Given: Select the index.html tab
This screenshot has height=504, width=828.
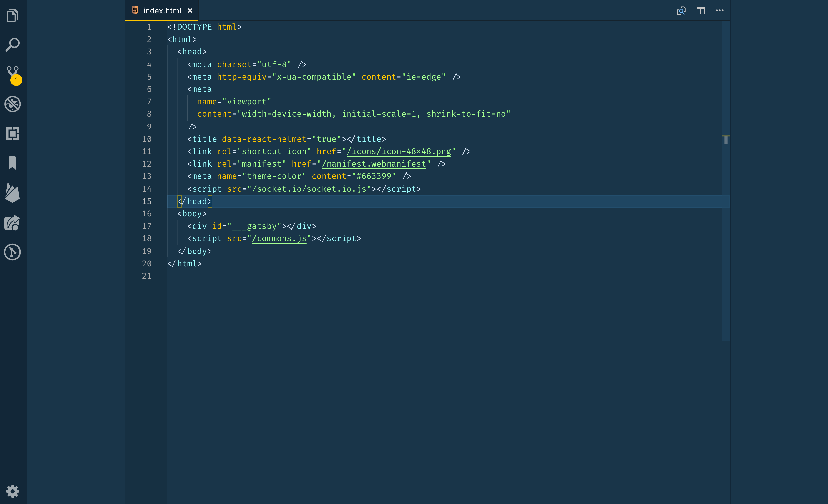Looking at the screenshot, I should [161, 10].
